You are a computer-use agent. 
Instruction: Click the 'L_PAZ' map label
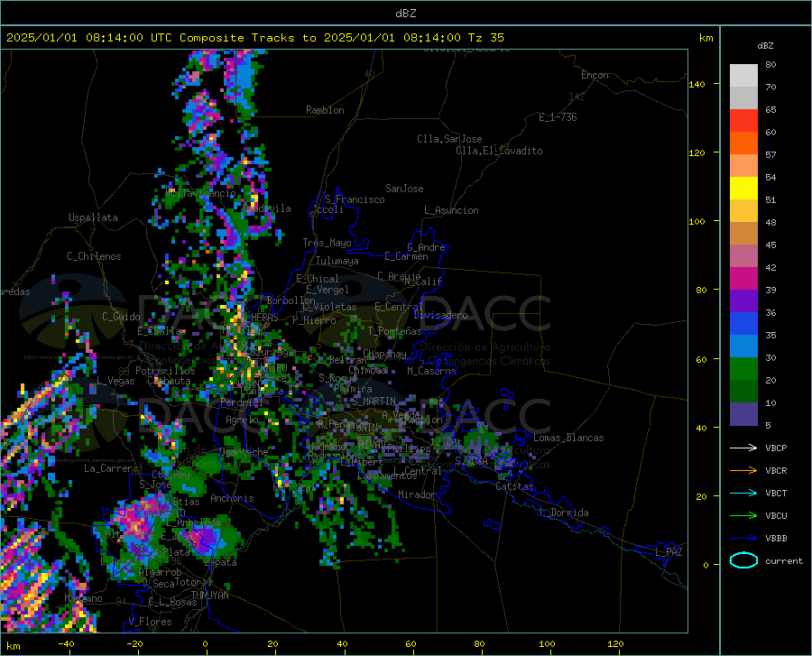coord(669,552)
